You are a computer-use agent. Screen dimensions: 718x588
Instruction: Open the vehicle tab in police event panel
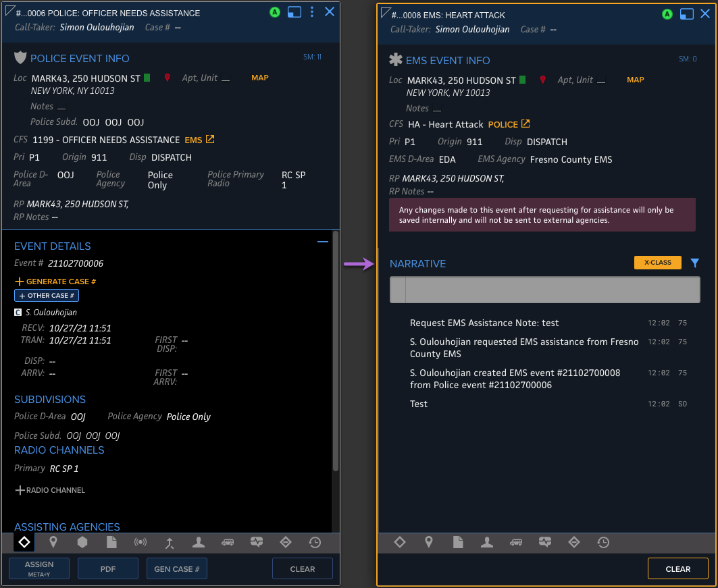(x=228, y=542)
